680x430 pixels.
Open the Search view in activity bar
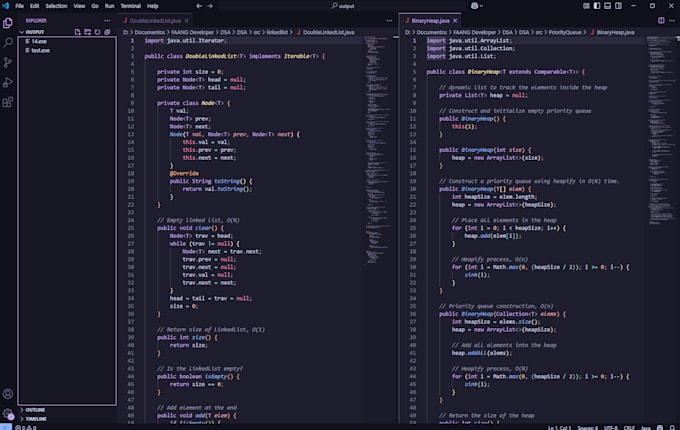[x=8, y=42]
